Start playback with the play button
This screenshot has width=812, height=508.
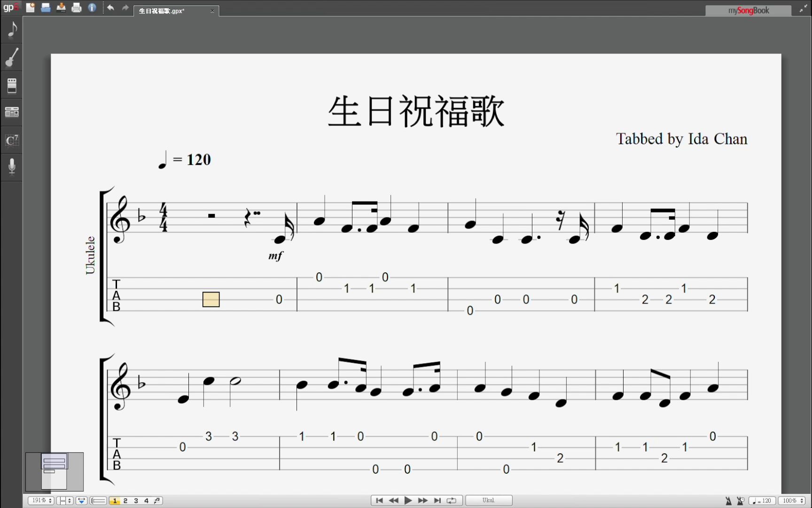(x=408, y=500)
